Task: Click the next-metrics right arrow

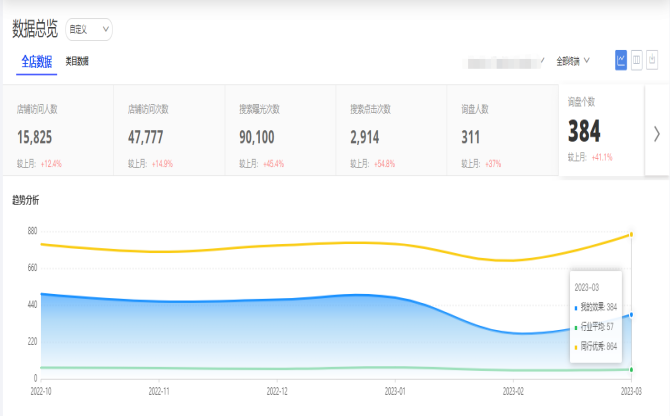Action: coord(656,133)
